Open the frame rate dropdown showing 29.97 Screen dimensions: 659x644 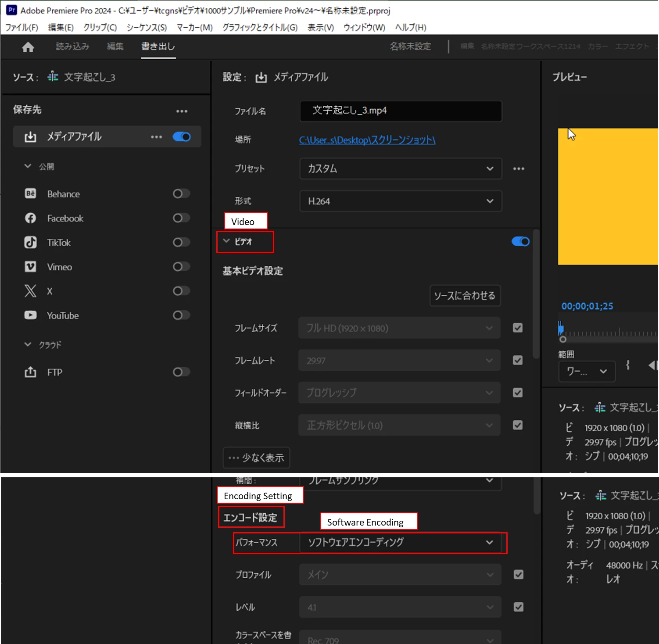click(x=399, y=361)
